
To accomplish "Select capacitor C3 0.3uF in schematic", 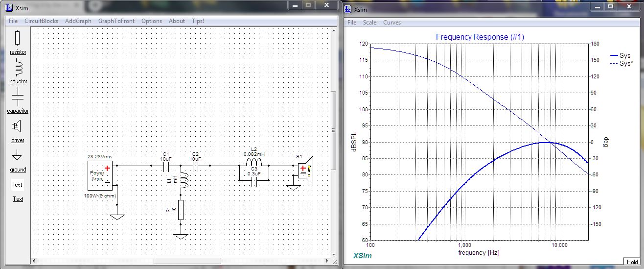I will pyautogui.click(x=253, y=181).
